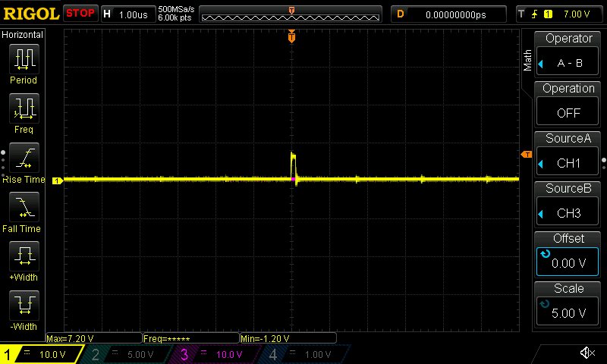
Task: Select the +Width measurement icon
Action: [24, 256]
